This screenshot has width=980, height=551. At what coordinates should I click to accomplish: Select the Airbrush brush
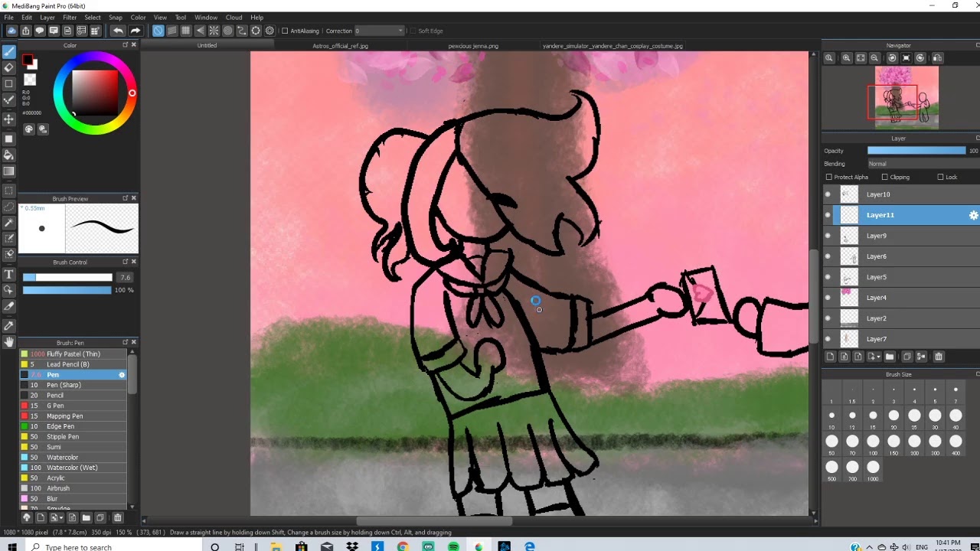[73, 488]
